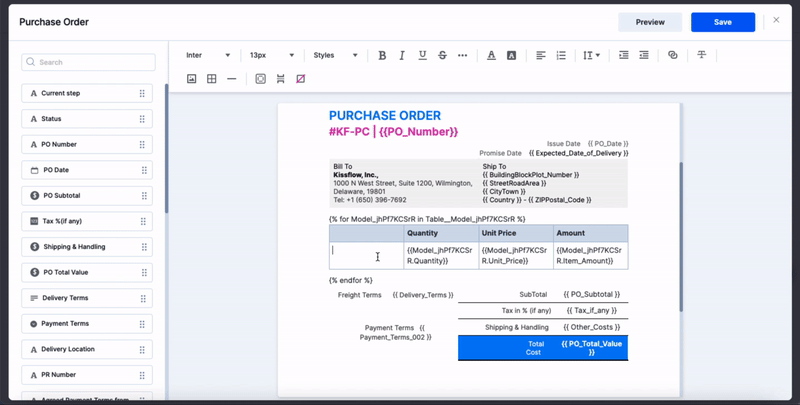Toggle bold formatting
The image size is (800, 405).
(x=382, y=56)
